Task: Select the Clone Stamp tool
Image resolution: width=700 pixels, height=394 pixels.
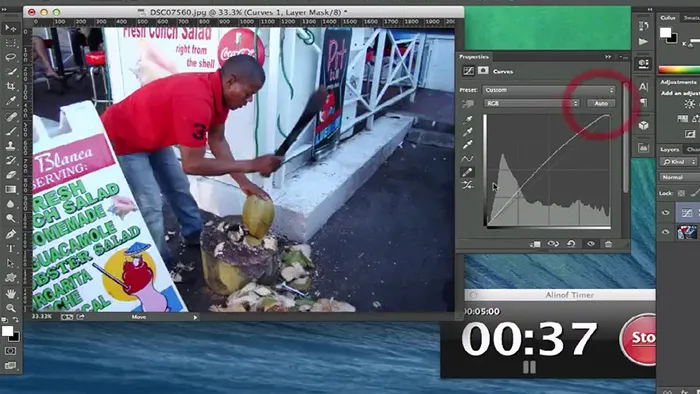Action: [10, 145]
